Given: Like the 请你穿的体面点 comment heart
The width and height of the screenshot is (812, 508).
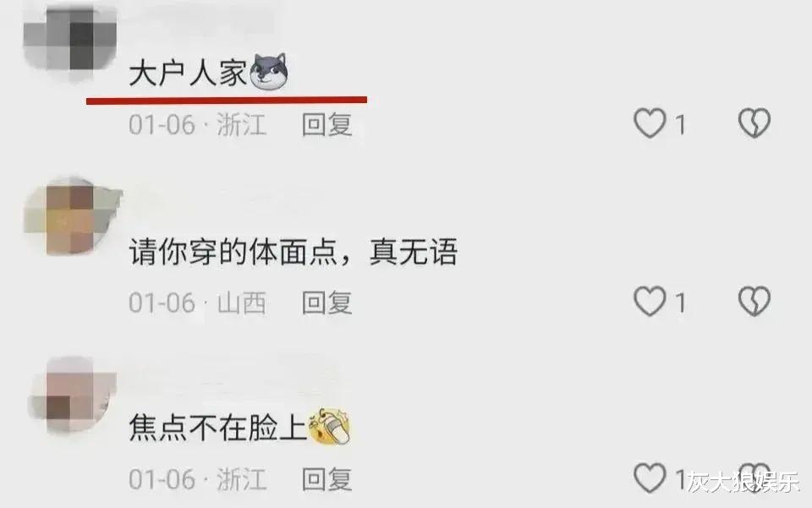Looking at the screenshot, I should click(x=650, y=301).
